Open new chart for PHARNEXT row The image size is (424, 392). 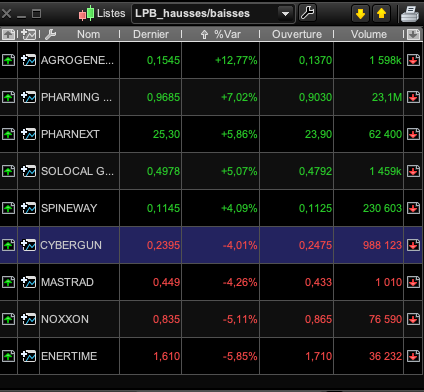[x=29, y=134]
